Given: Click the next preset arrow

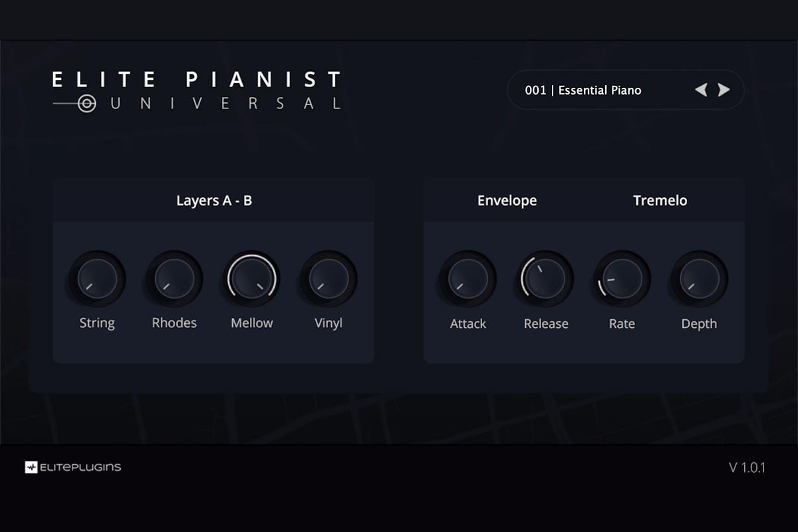Looking at the screenshot, I should pyautogui.click(x=724, y=90).
